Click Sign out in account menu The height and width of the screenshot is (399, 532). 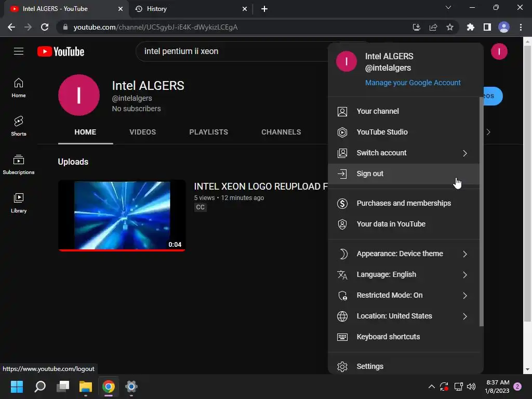point(403,174)
